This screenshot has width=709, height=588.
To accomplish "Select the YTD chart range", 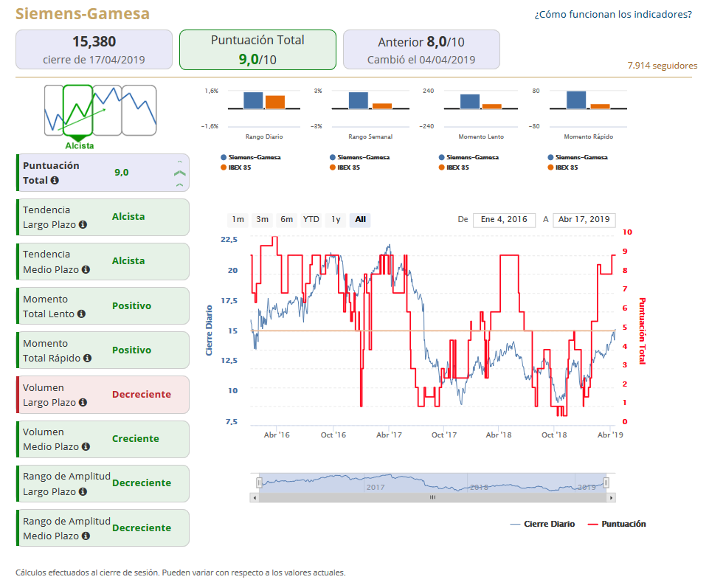I will [x=311, y=220].
